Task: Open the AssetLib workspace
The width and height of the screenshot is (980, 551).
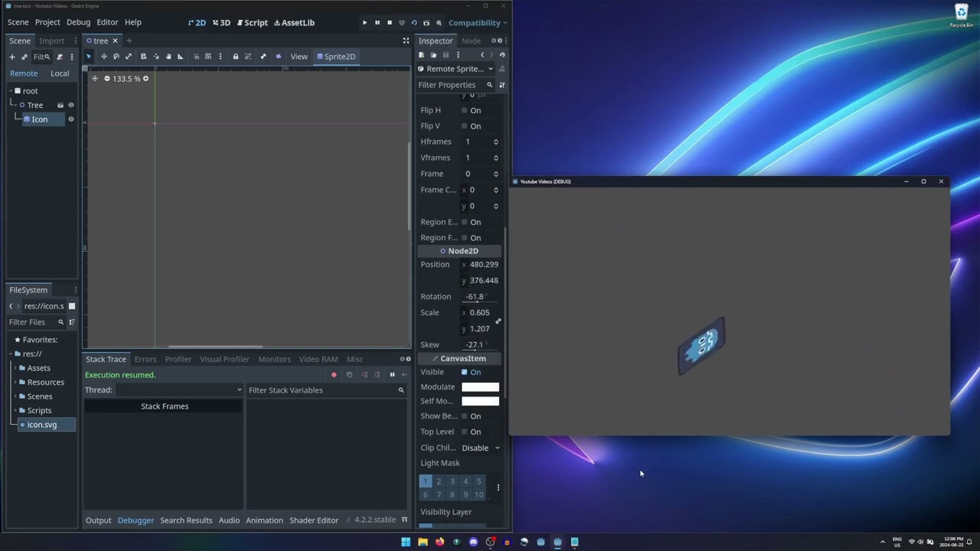Action: click(x=294, y=23)
